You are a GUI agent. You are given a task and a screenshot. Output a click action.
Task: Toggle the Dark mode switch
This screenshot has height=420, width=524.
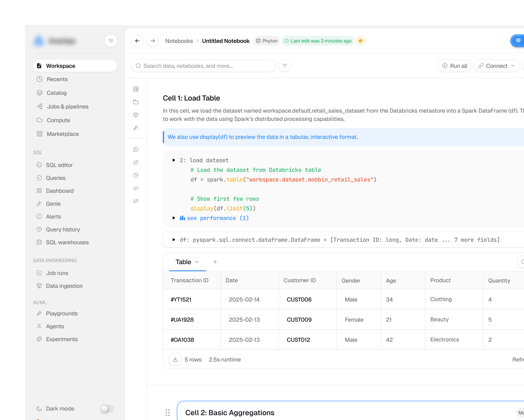click(x=107, y=409)
